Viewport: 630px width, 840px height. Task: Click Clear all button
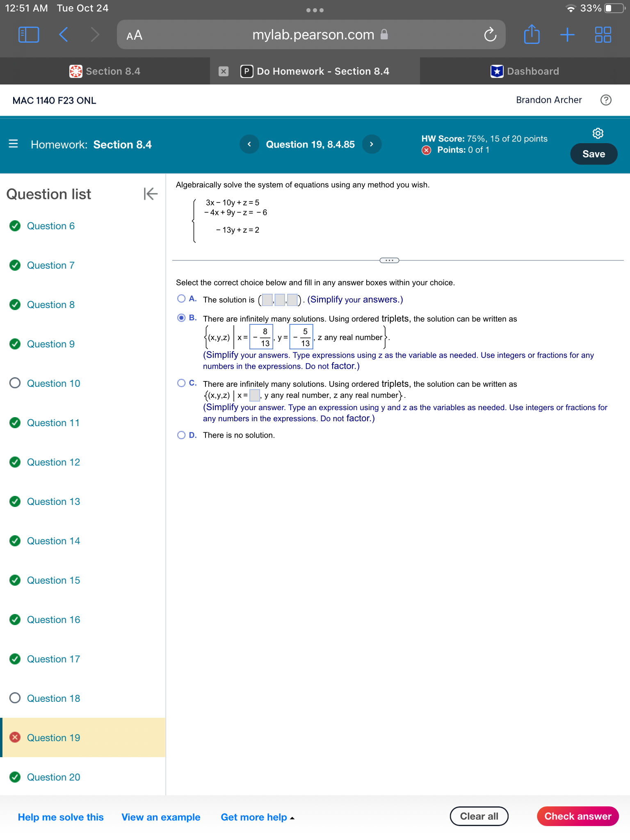(x=479, y=816)
